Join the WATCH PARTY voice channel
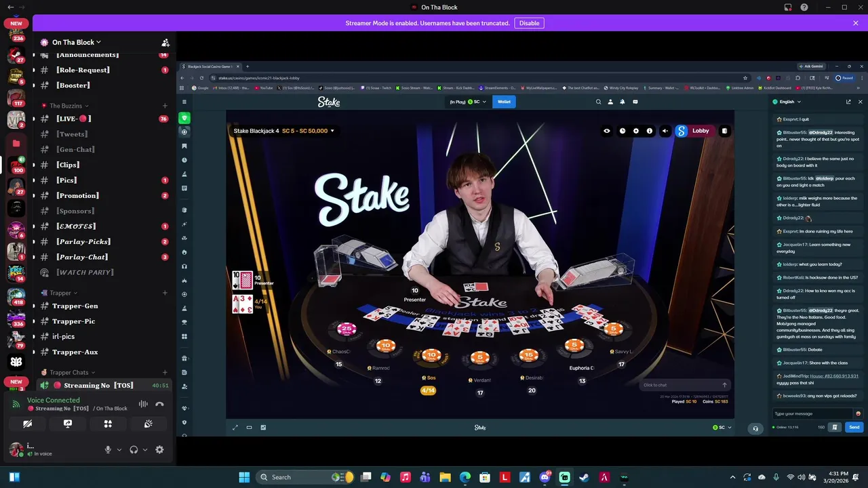 (104, 272)
